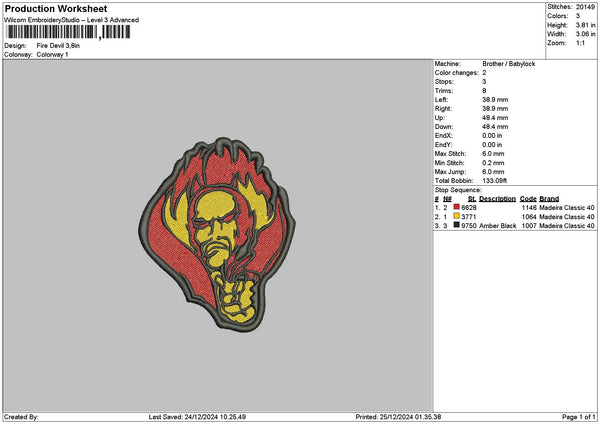Click thread code '1064'
The image size is (600, 424).
[x=529, y=217]
